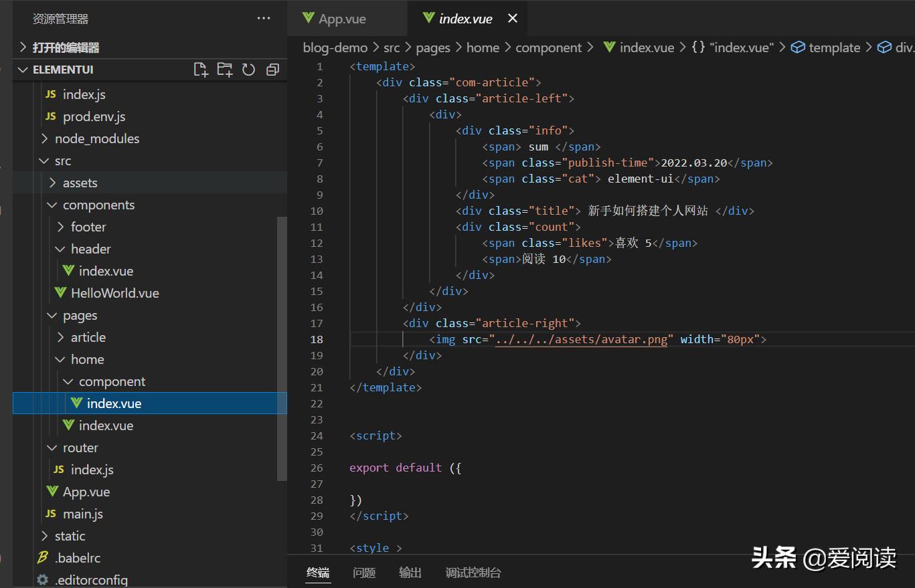Collapse the pages folder
Image resolution: width=915 pixels, height=588 pixels.
(80, 315)
